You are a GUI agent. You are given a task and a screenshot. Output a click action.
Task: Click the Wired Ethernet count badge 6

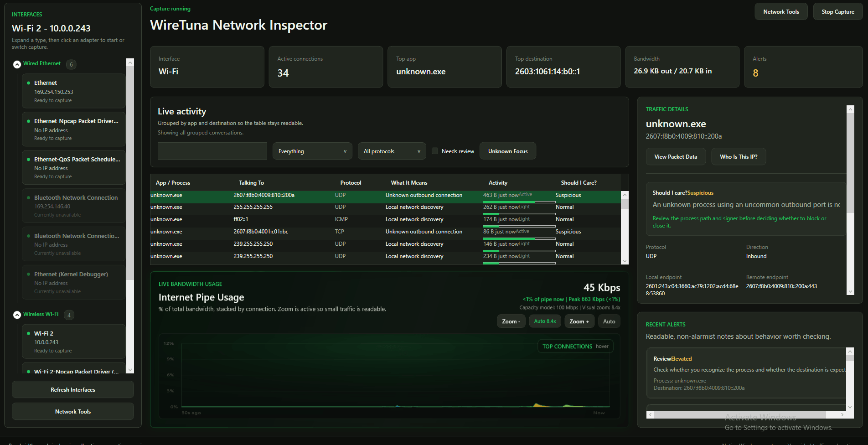71,64
